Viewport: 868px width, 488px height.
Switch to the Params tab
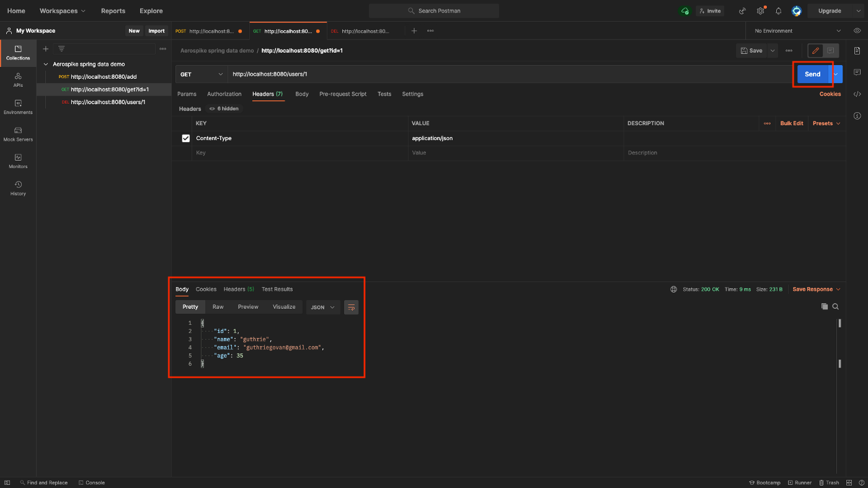pyautogui.click(x=187, y=94)
